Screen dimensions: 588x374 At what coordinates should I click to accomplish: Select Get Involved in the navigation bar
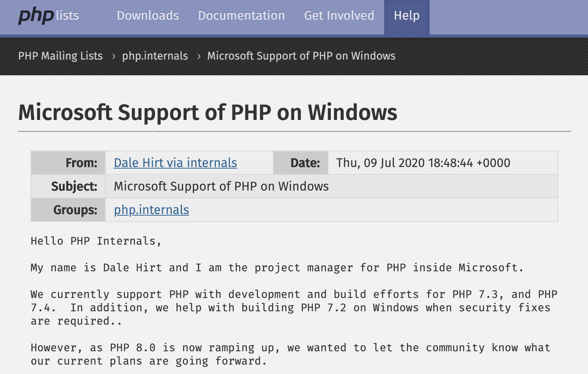coord(339,16)
